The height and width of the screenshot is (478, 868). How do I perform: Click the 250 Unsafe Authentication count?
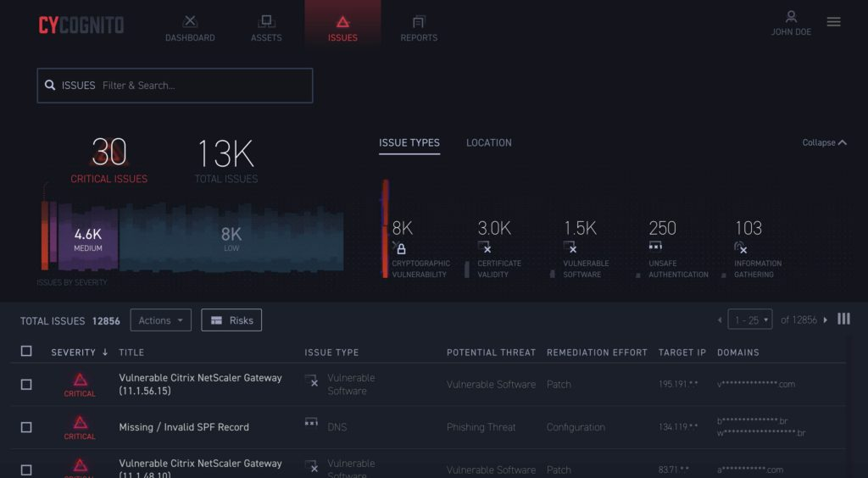(663, 228)
